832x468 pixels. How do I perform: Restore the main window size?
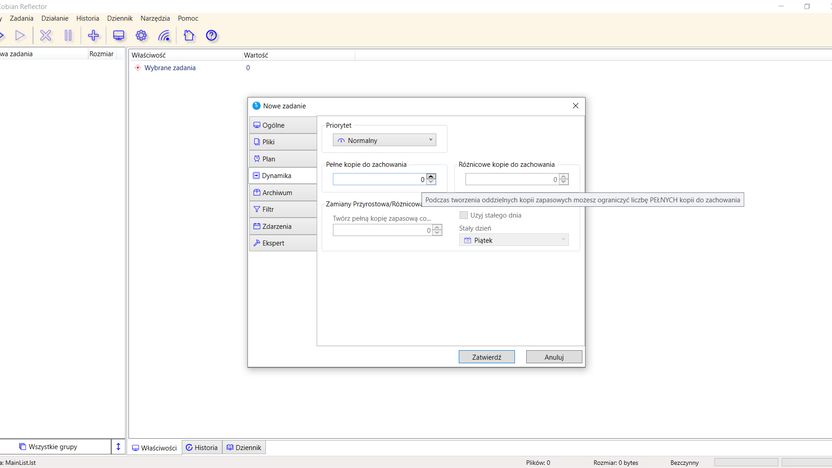click(807, 6)
